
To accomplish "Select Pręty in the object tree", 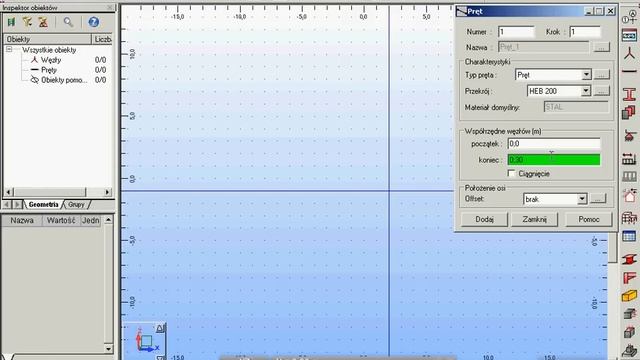I will point(49,70).
